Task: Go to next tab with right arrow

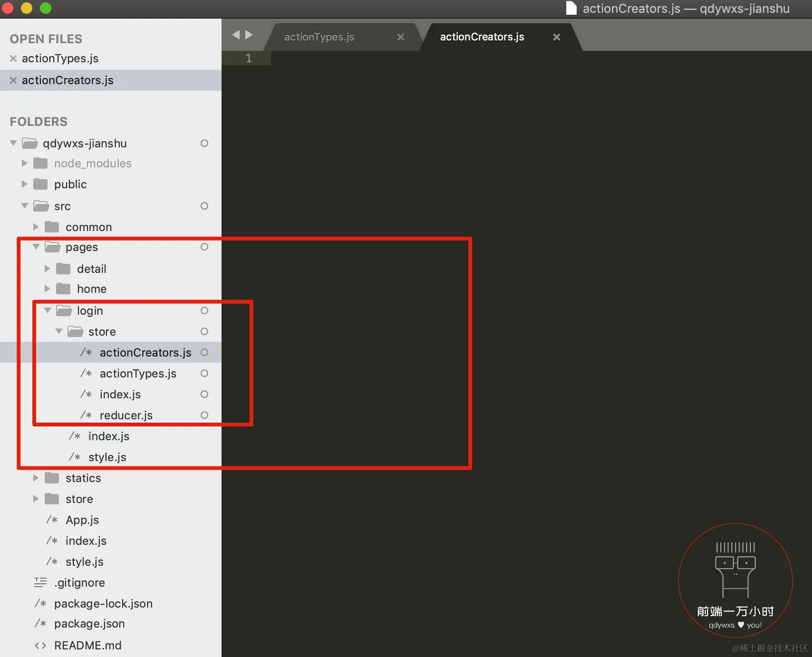Action: click(x=249, y=35)
